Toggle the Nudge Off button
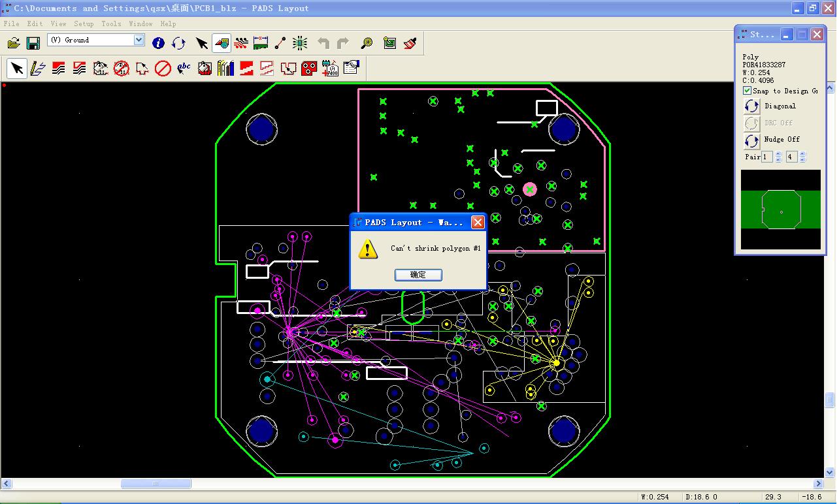This screenshot has height=504, width=839. coord(752,140)
